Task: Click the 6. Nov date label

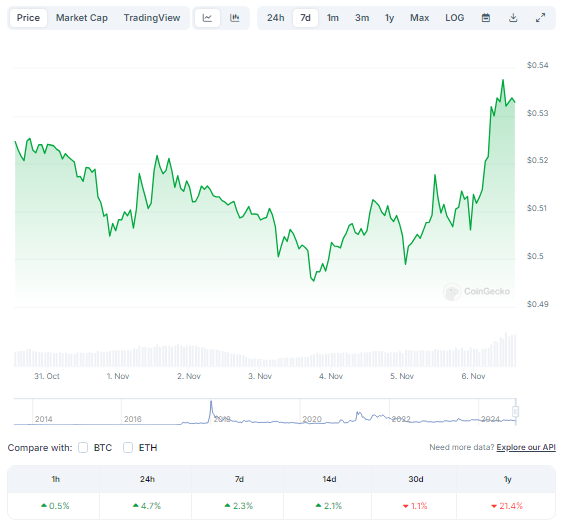Action: [473, 376]
